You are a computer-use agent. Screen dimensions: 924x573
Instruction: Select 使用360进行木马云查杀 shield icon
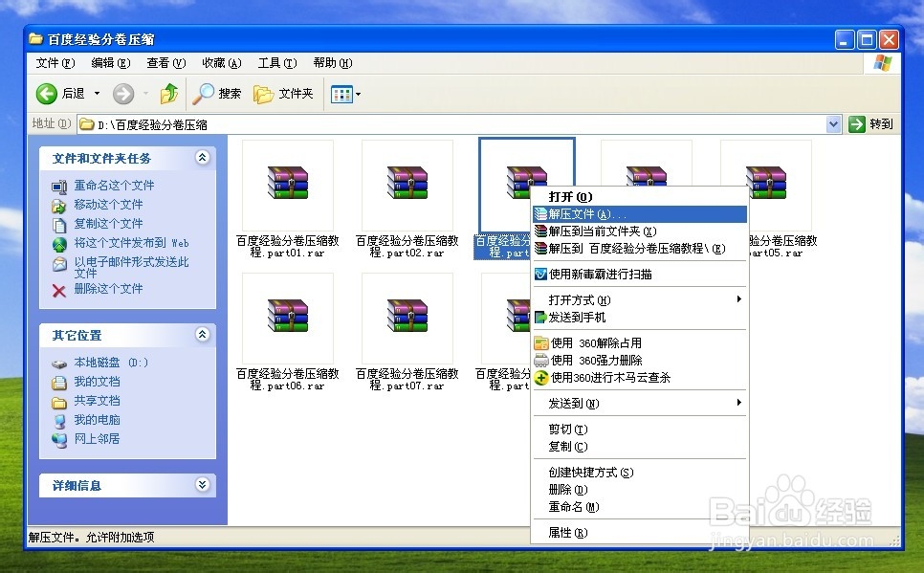point(539,379)
